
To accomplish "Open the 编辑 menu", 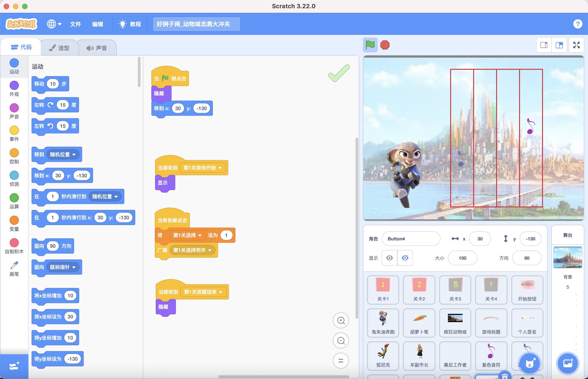I will click(98, 24).
